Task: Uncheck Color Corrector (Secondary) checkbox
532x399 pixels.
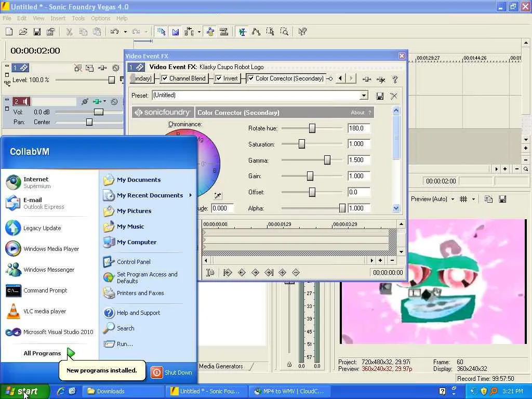Action: [251, 78]
